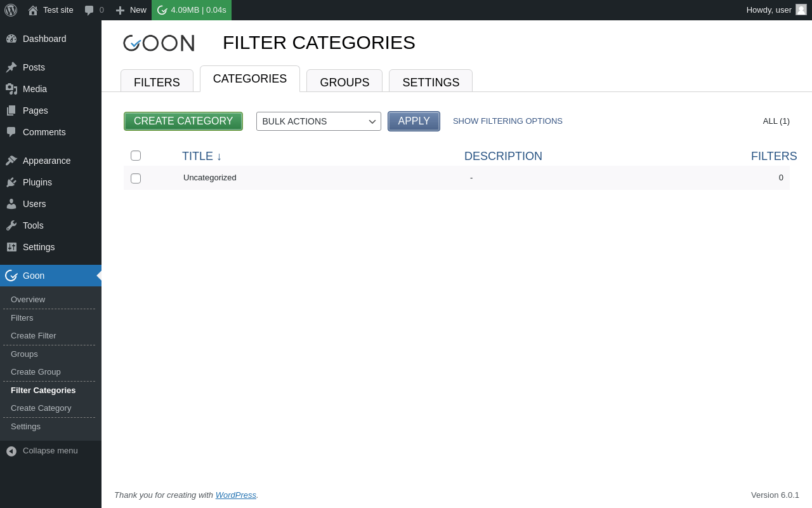This screenshot has height=508, width=812.
Task: Select the Categories tab
Action: click(x=250, y=79)
